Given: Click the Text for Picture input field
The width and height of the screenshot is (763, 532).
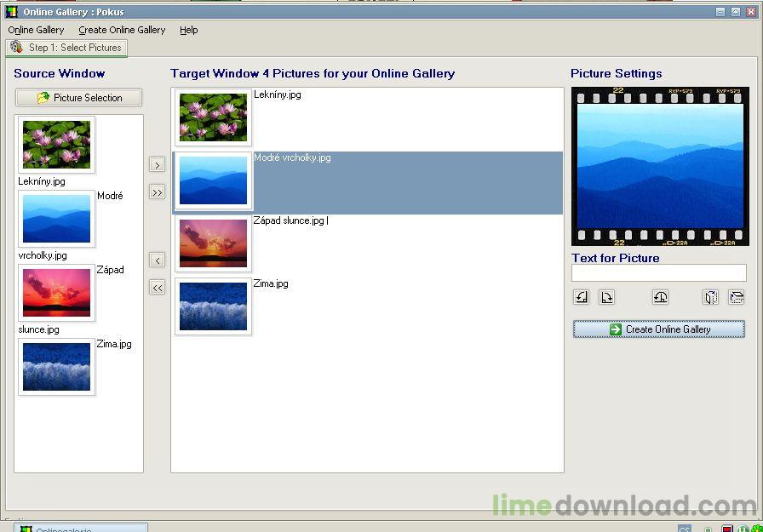Looking at the screenshot, I should coord(659,272).
